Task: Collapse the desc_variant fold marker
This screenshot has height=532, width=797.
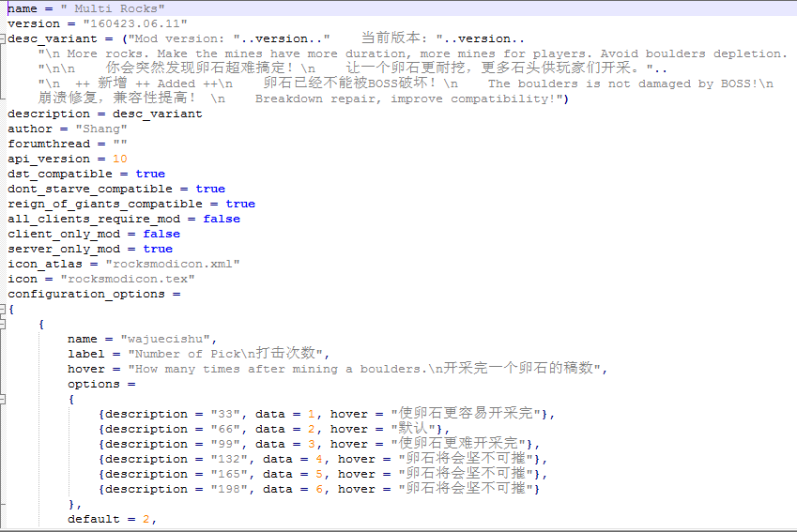Action: (x=4, y=39)
